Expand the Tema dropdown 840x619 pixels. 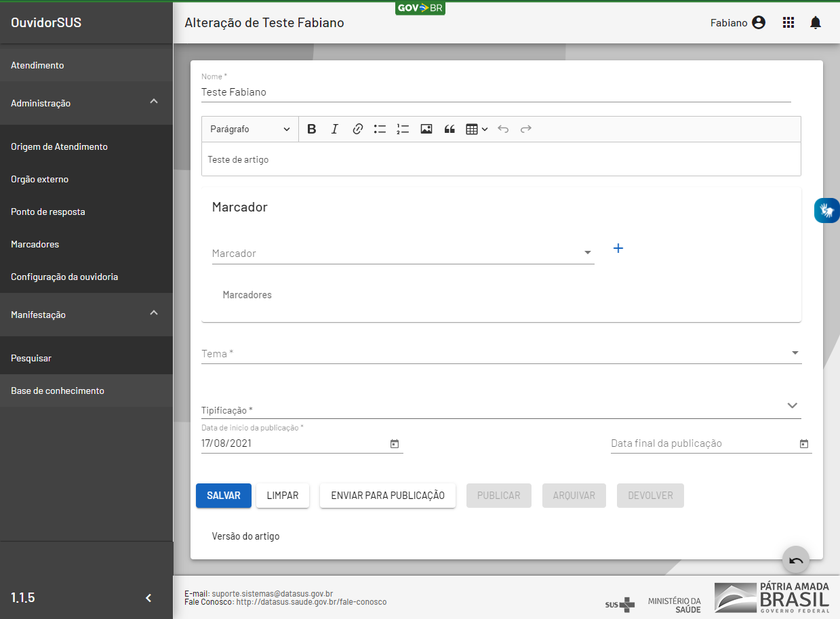pyautogui.click(x=500, y=353)
